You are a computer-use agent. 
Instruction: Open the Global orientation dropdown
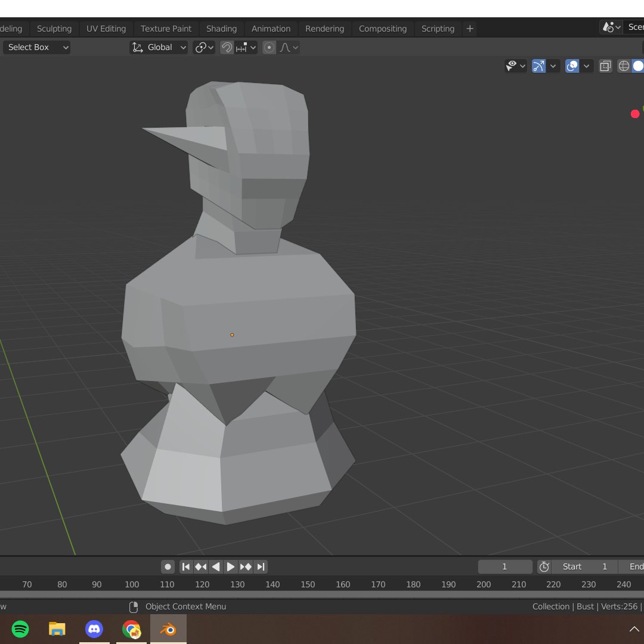coord(159,47)
